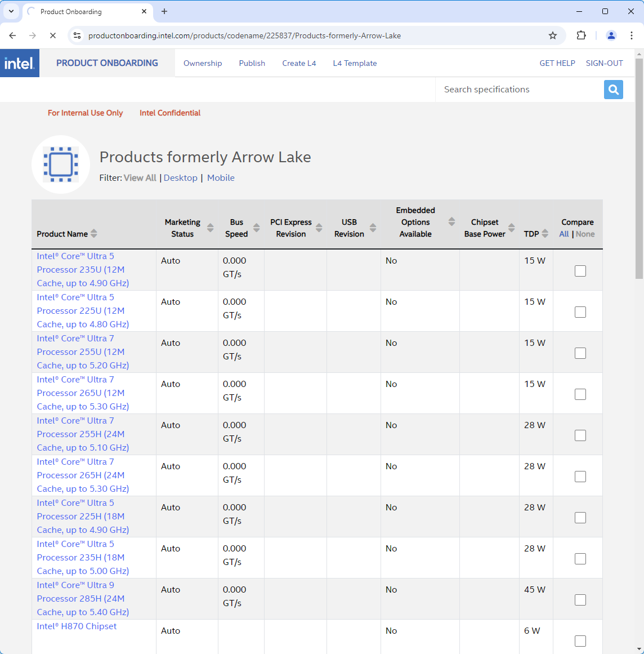Bookmark this page with the star icon
The width and height of the screenshot is (644, 654).
point(553,35)
